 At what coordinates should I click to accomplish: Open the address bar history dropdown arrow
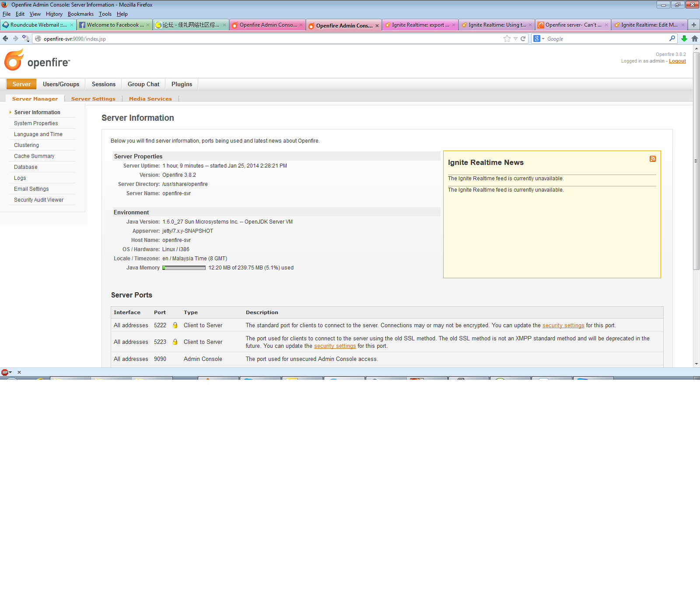[x=515, y=38]
